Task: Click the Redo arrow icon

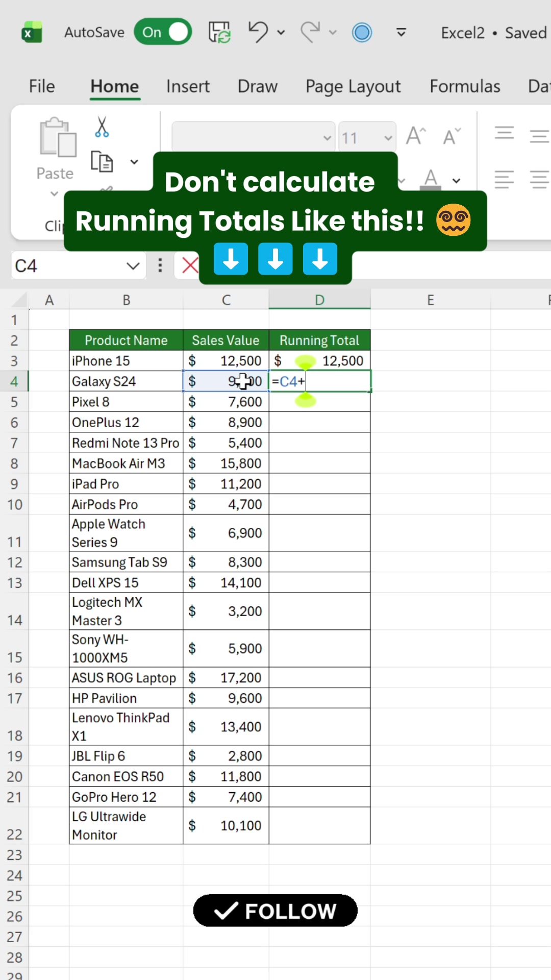Action: [x=310, y=32]
